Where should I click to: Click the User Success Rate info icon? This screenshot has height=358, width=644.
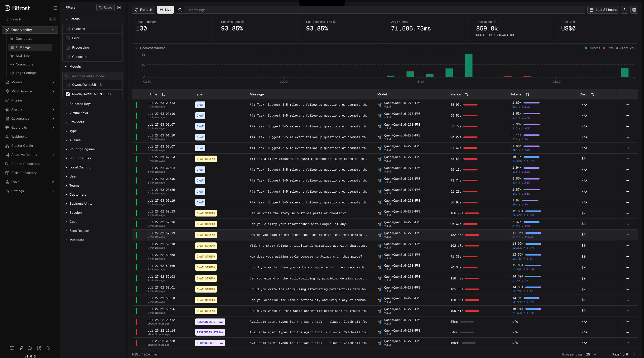(x=335, y=22)
